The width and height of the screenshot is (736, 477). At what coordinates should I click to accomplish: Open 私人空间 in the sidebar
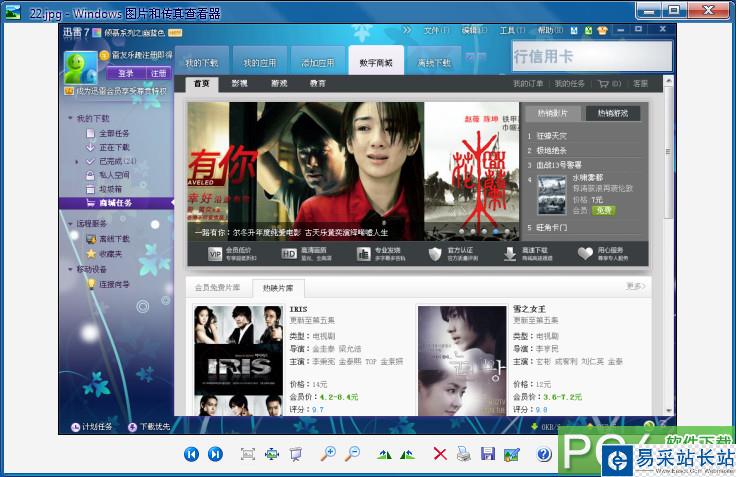108,175
